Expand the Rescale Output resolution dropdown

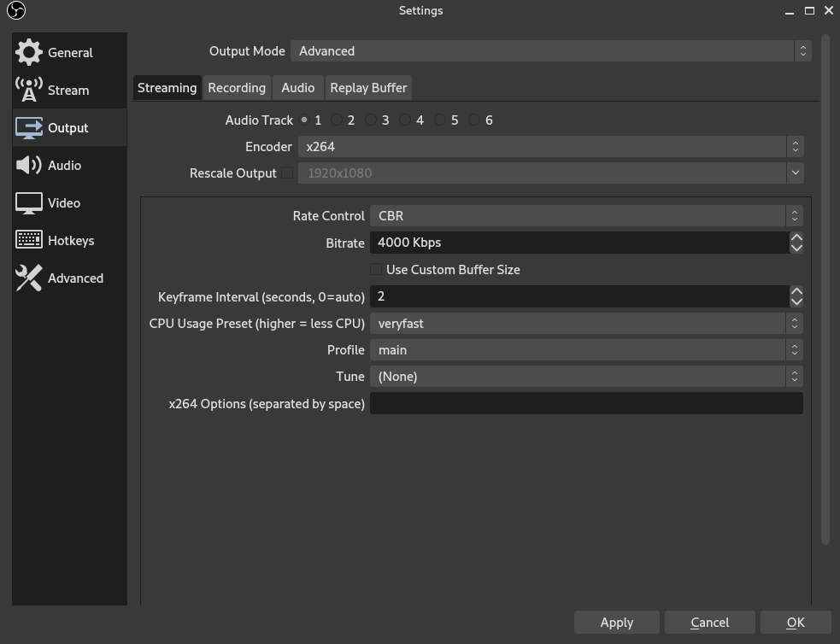coord(795,173)
